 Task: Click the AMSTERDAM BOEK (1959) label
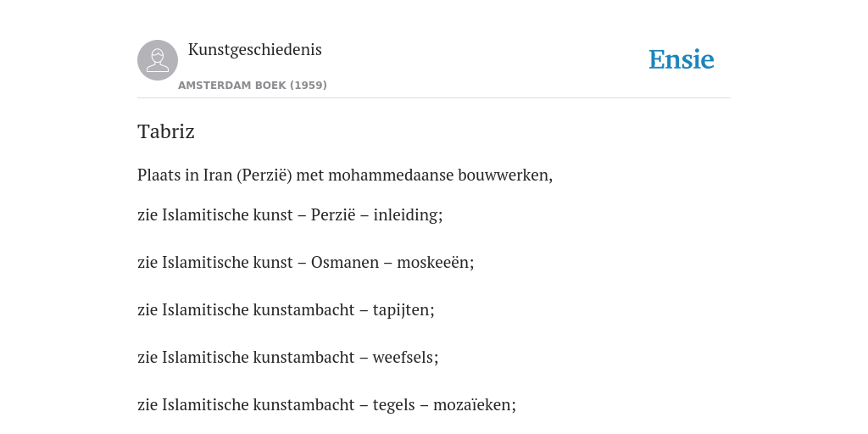pyautogui.click(x=253, y=86)
